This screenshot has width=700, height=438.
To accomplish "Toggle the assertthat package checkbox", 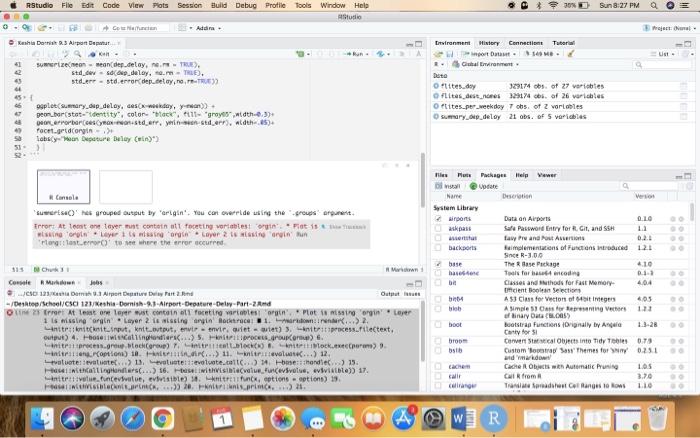I will tap(438, 238).
